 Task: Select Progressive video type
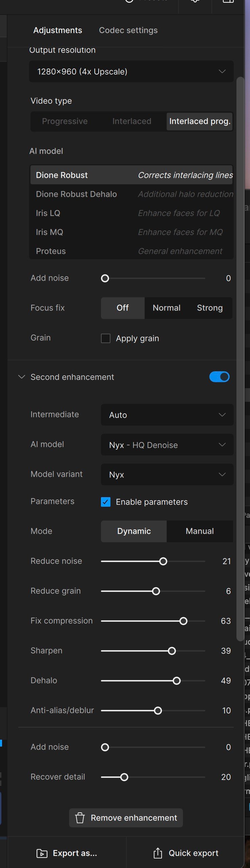(65, 121)
